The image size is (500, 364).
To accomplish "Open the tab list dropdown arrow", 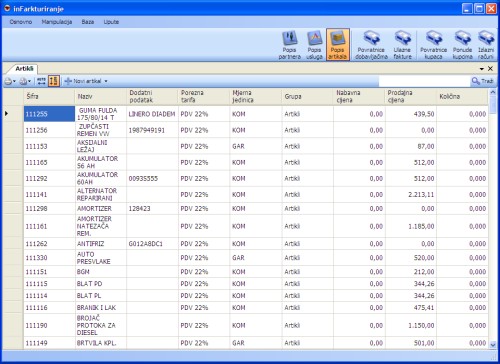I will (x=482, y=69).
